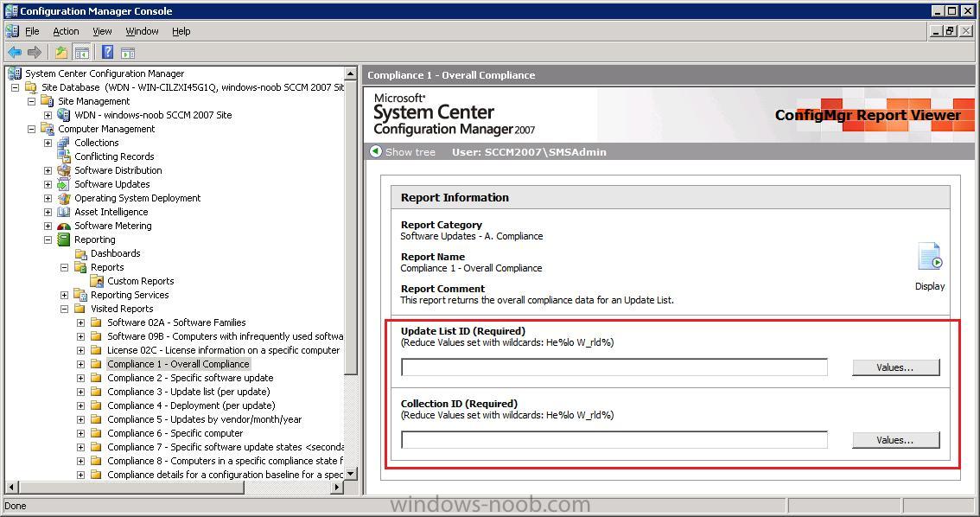This screenshot has height=517, width=980.
Task: Click the System Center Configuration Manager root icon
Action: click(15, 73)
